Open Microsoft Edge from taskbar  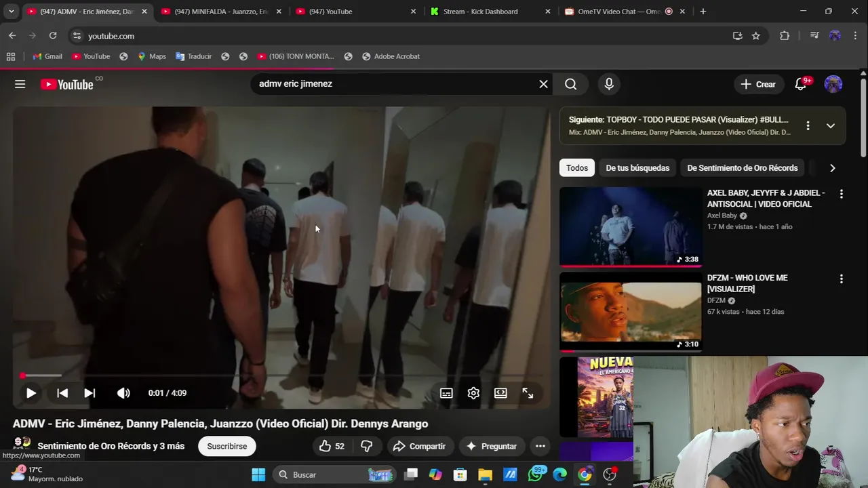559,474
